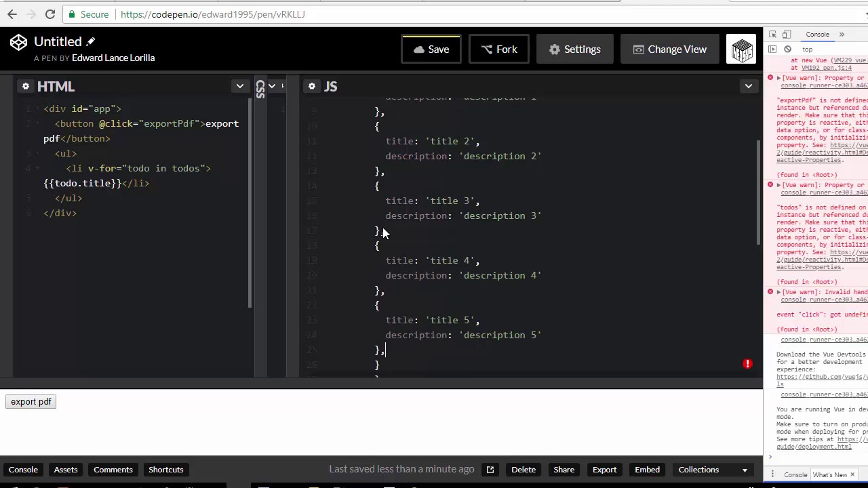Toggle the DevTools console sidebar
Viewport: 868px width, 488px height.
click(772, 49)
